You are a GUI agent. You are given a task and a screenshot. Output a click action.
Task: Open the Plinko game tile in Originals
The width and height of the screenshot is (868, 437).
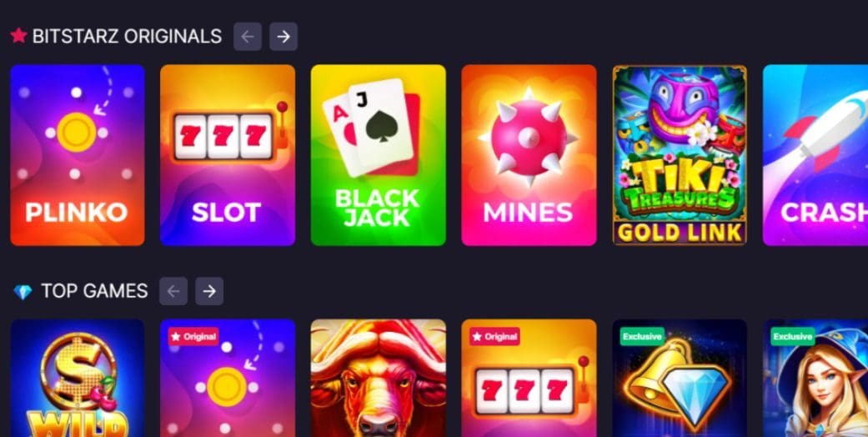[x=78, y=155]
